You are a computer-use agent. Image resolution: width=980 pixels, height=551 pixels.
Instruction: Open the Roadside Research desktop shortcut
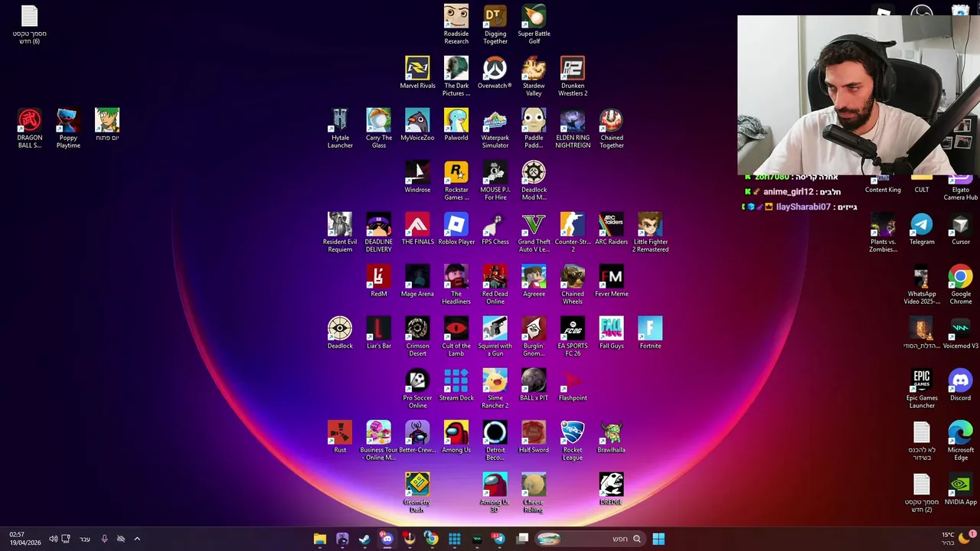[456, 24]
